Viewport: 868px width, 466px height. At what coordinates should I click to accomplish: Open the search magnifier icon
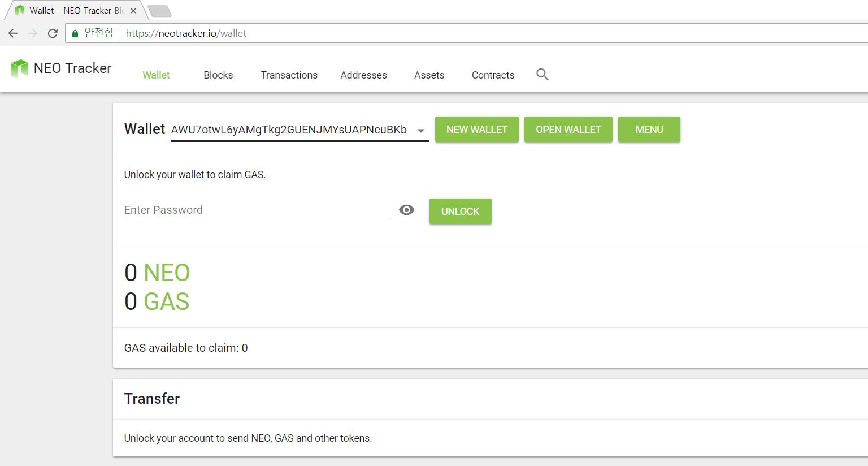coord(542,75)
